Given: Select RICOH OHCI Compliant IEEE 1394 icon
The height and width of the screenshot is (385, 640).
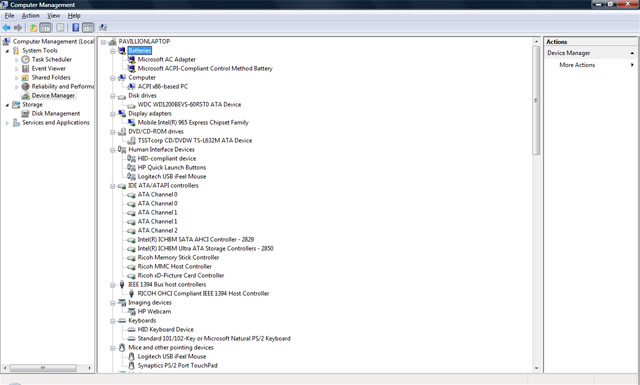Looking at the screenshot, I should click(x=131, y=293).
